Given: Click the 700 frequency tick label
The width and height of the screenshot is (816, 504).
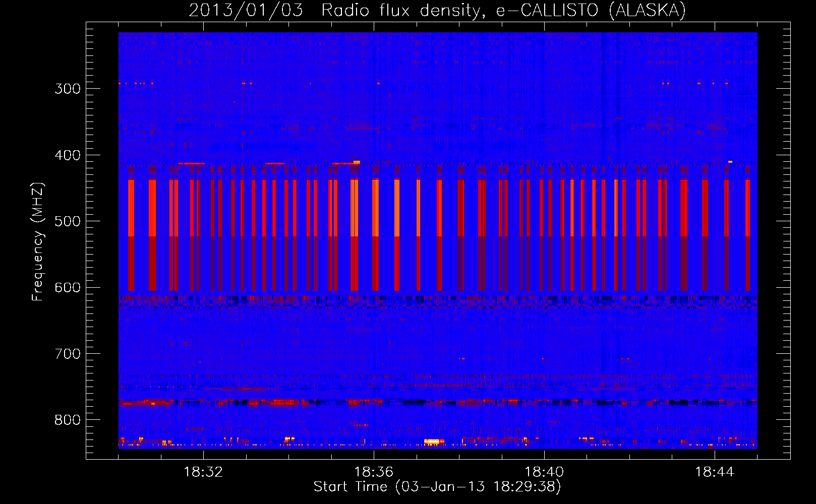Looking at the screenshot, I should coord(68,354).
